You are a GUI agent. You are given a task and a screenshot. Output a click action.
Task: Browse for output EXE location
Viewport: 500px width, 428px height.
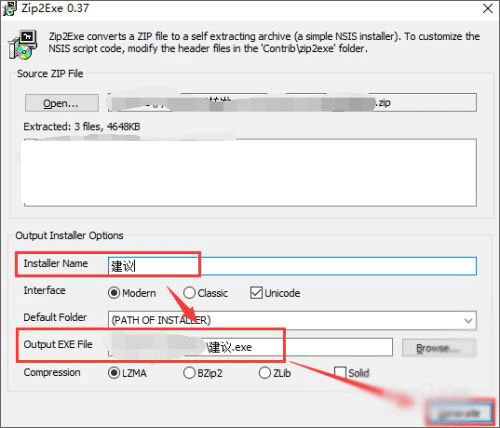tap(439, 348)
